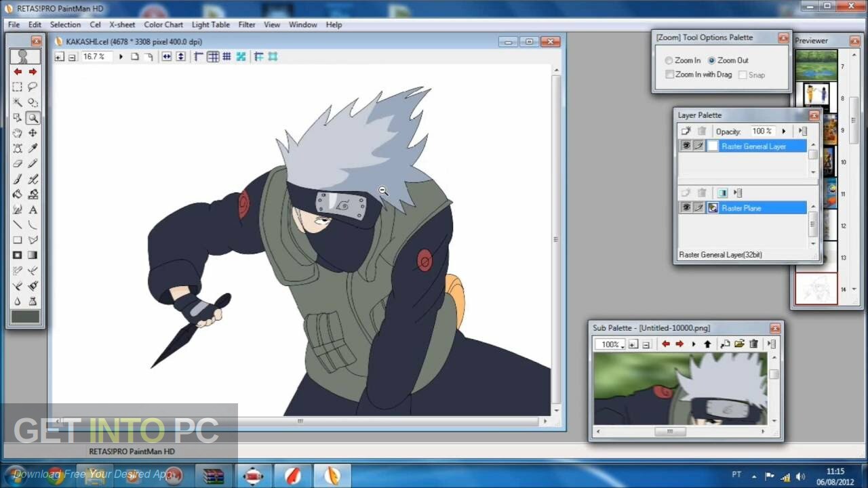Open the canvas zoom percentage arrow
Screen dimensions: 868x488
coord(121,57)
